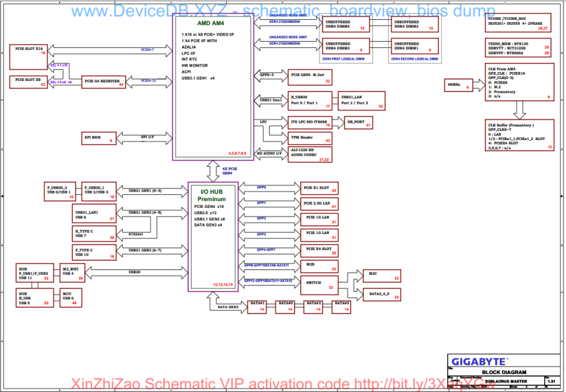Click the B550 AORUS MASTER document name
The image size is (566, 392).
(x=506, y=381)
